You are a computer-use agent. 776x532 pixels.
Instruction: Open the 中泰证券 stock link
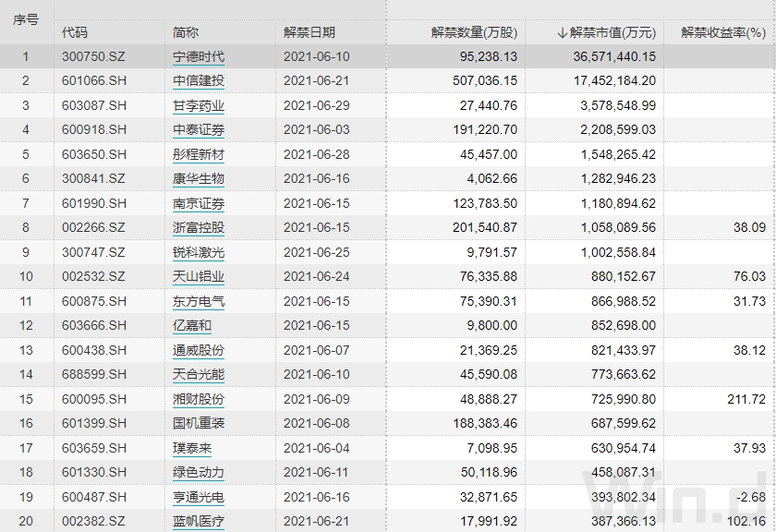[199, 129]
